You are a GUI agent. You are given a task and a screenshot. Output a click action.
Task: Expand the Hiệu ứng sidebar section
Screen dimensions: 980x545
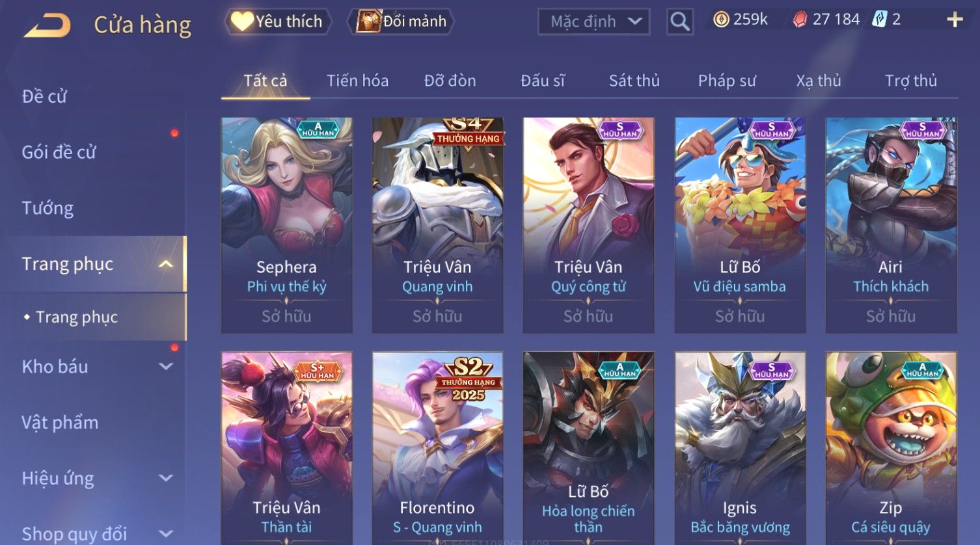tap(166, 478)
